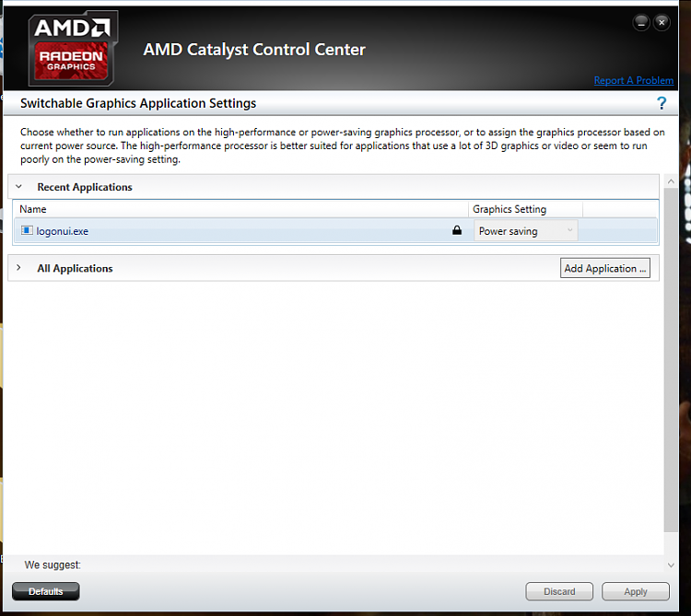Viewport: 691px width, 616px height.
Task: Restore settings with the Defaults button
Action: [46, 591]
